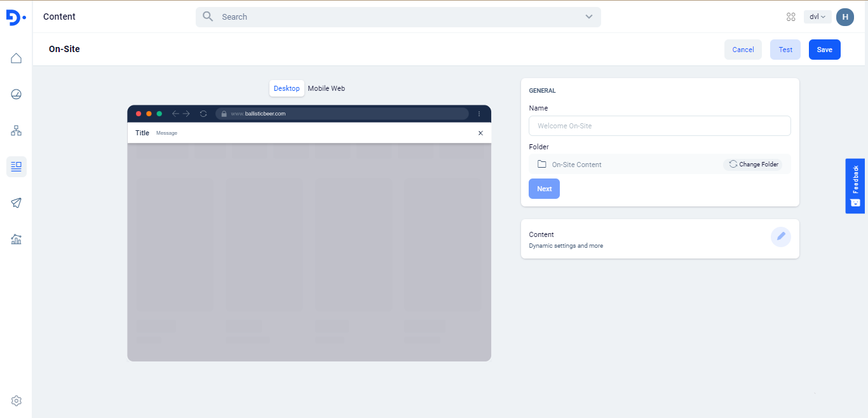Screen dimensions: 868x418
Task: Switch to the Desktop preview tab
Action: point(287,88)
